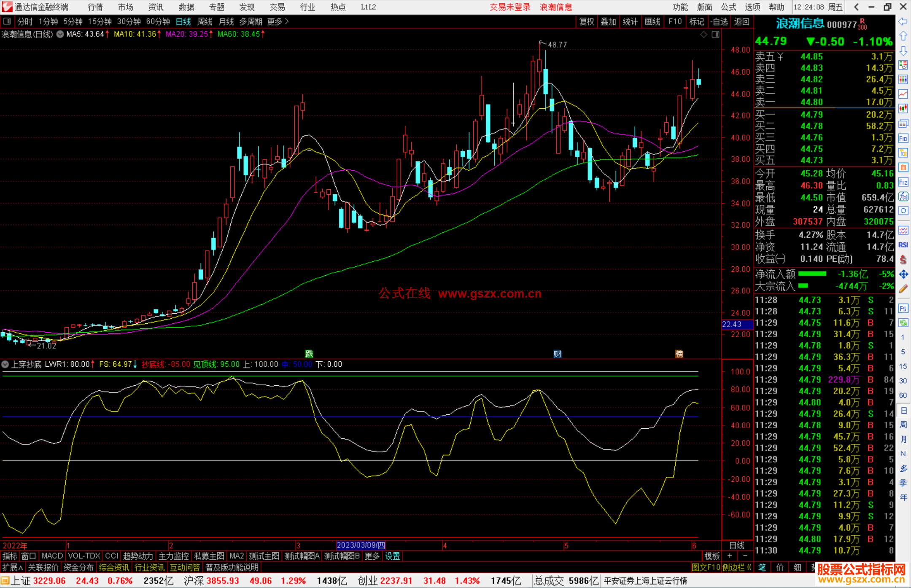
Task: Switch to 60 minute period in sidebar
Action: point(903,395)
